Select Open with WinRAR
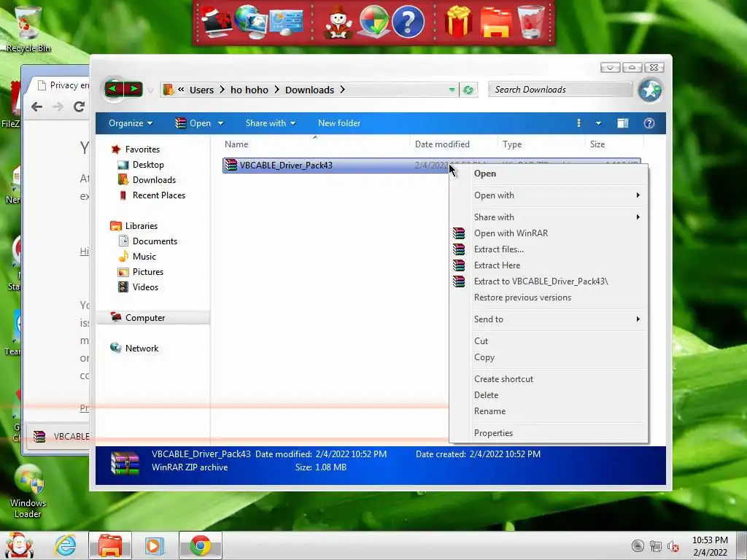 point(549,233)
